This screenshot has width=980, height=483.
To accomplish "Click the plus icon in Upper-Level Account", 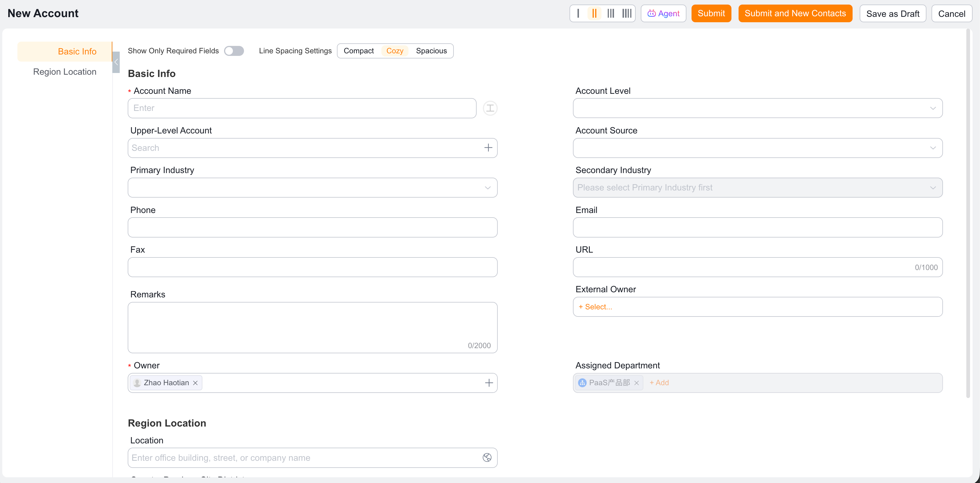I will point(488,148).
